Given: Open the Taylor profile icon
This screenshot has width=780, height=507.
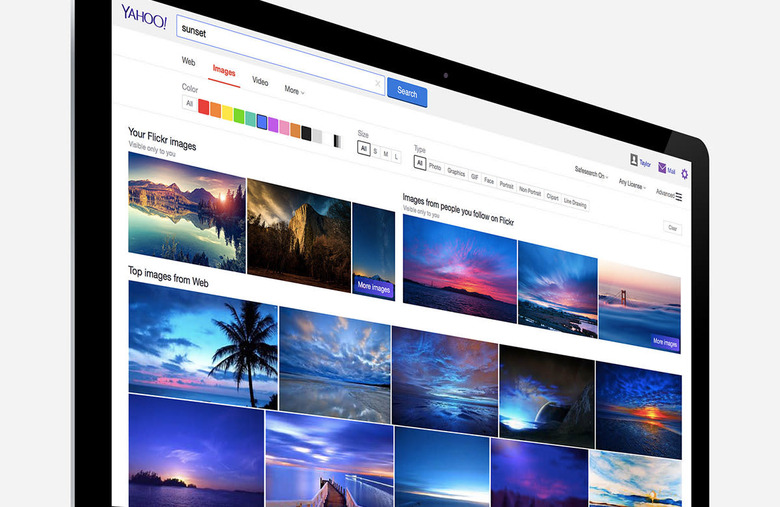Looking at the screenshot, I should (634, 160).
